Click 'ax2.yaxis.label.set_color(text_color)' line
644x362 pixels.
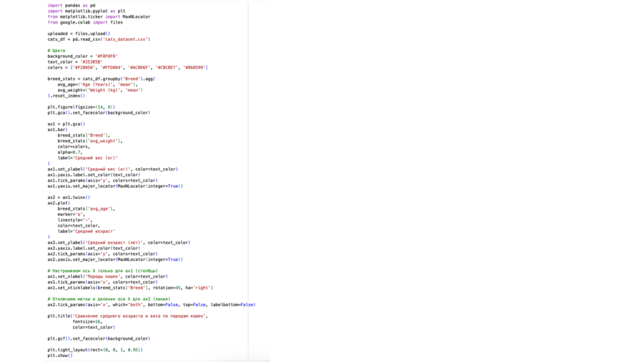(94, 248)
